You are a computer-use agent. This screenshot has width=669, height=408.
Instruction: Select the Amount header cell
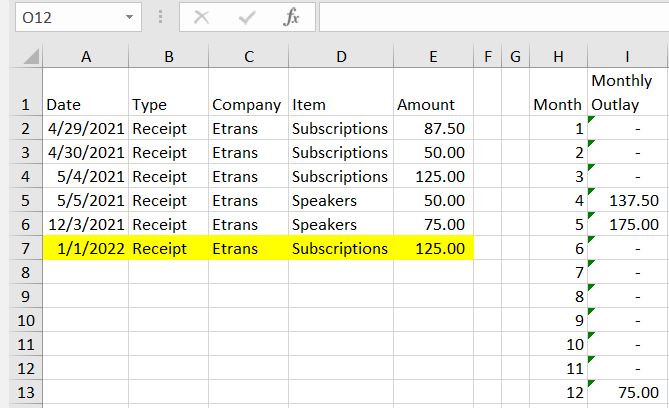(x=432, y=104)
